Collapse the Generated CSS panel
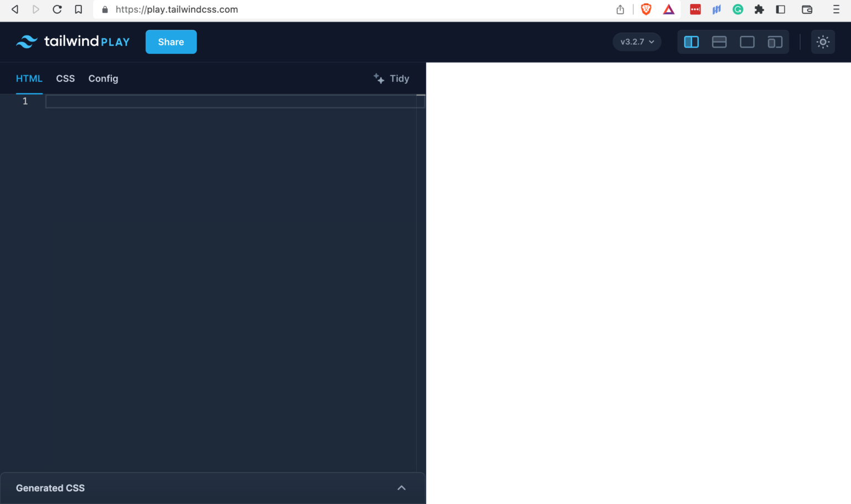The height and width of the screenshot is (504, 851). 401,488
